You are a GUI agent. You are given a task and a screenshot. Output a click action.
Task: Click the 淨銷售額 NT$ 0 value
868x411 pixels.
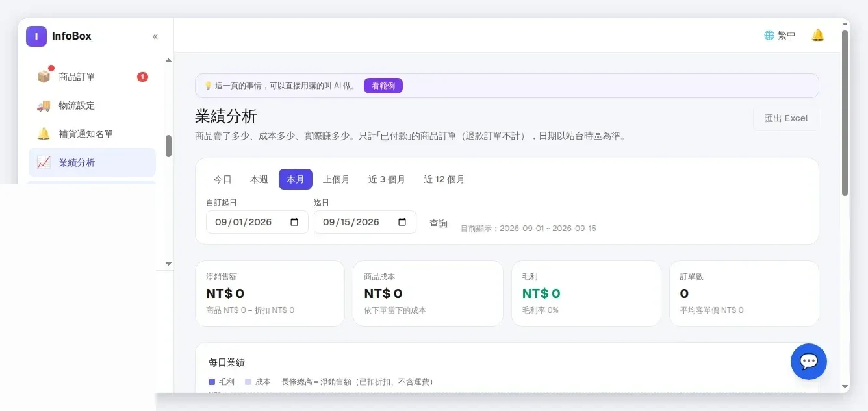click(225, 293)
